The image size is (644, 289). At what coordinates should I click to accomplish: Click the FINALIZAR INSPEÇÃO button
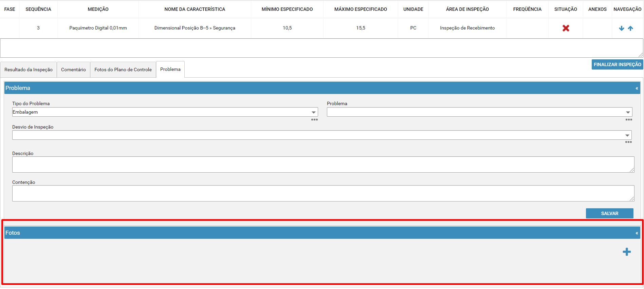[x=617, y=64]
